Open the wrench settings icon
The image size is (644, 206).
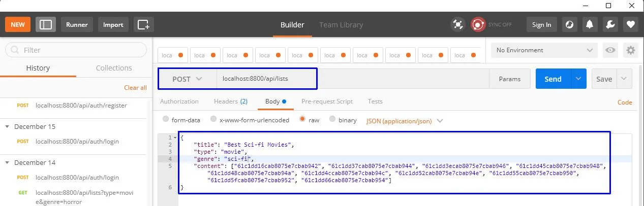[x=610, y=24]
